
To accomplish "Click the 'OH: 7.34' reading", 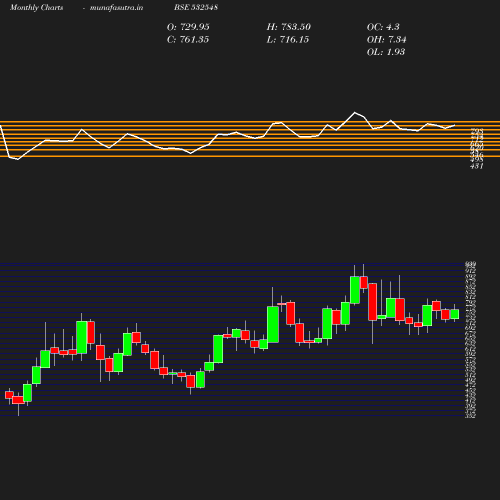I will click(386, 40).
